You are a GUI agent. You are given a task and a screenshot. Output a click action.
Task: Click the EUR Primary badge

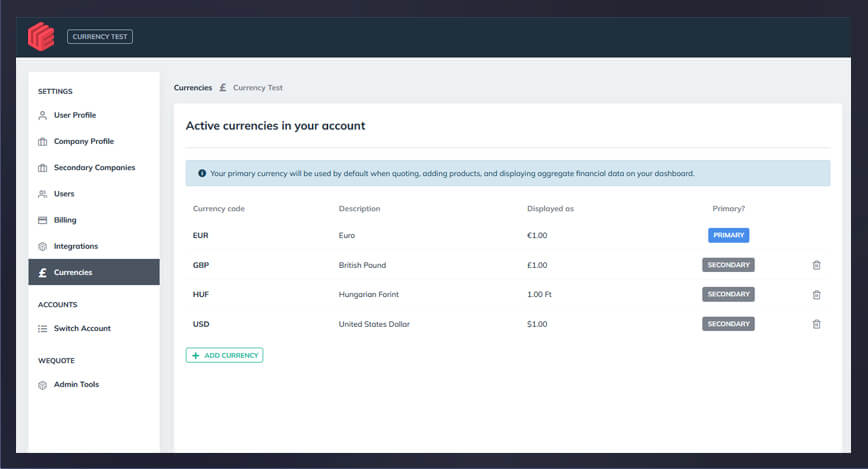point(728,235)
